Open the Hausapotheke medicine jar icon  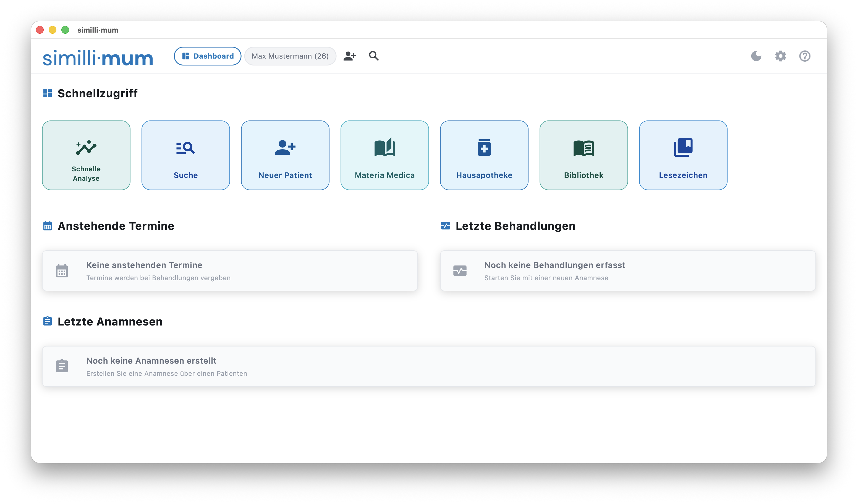point(484,148)
